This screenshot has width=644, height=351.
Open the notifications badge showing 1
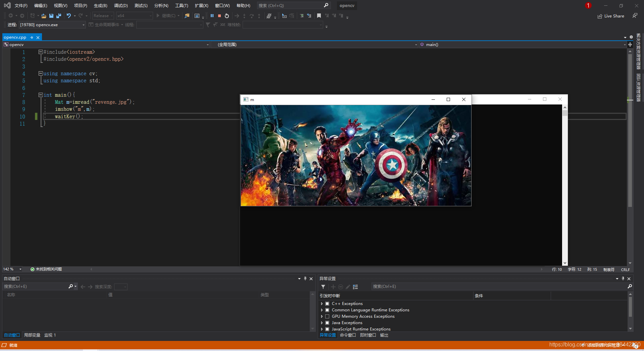pyautogui.click(x=588, y=5)
